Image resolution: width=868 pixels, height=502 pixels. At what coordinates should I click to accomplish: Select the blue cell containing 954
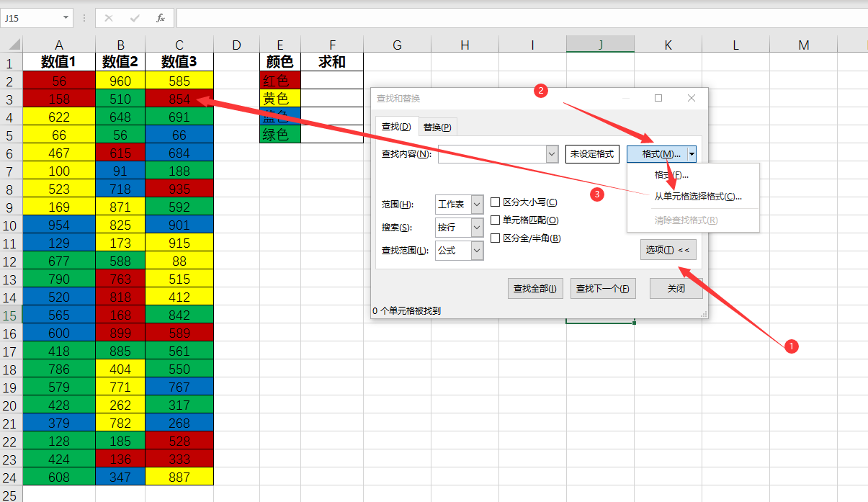(x=59, y=225)
